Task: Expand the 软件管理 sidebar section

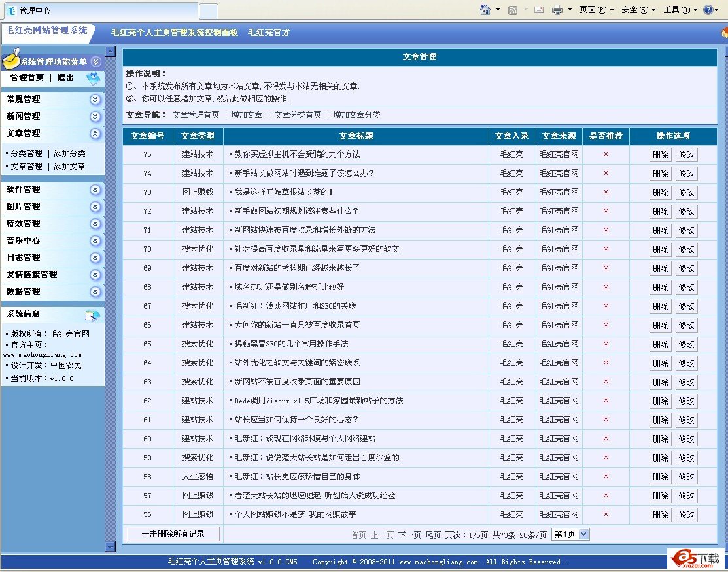Action: pos(95,190)
